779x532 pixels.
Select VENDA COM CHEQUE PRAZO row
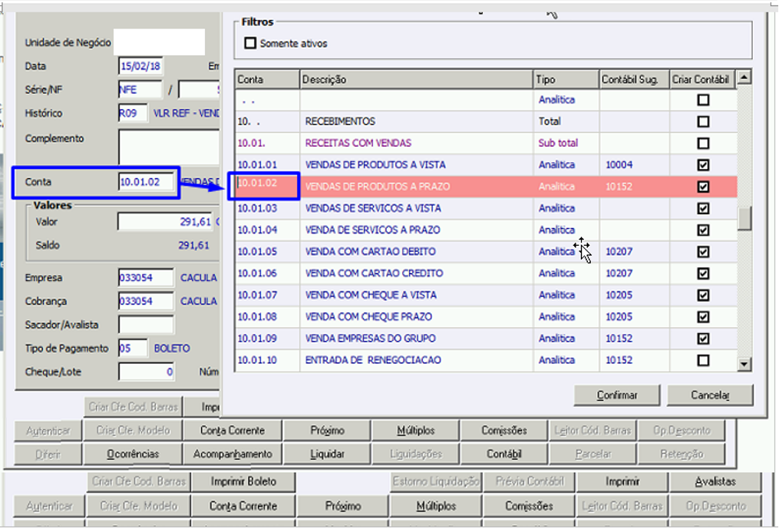coord(486,317)
